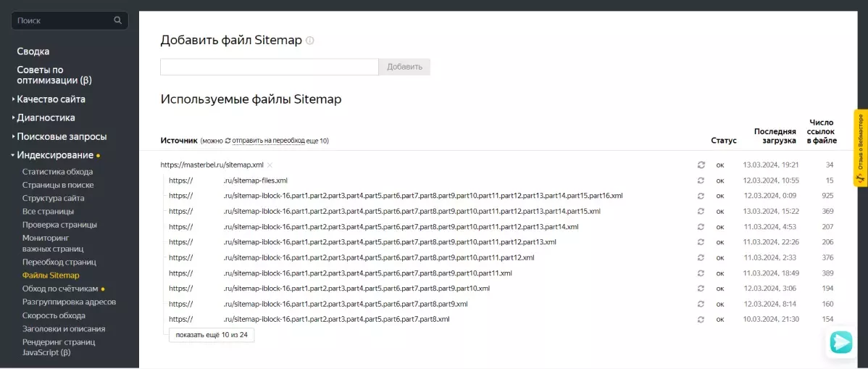Refresh the masterbel.ru/sitemap.xml row

(x=701, y=165)
